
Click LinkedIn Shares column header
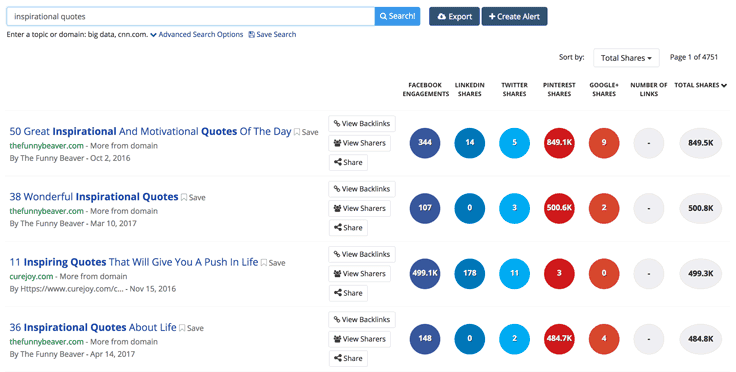[469, 89]
